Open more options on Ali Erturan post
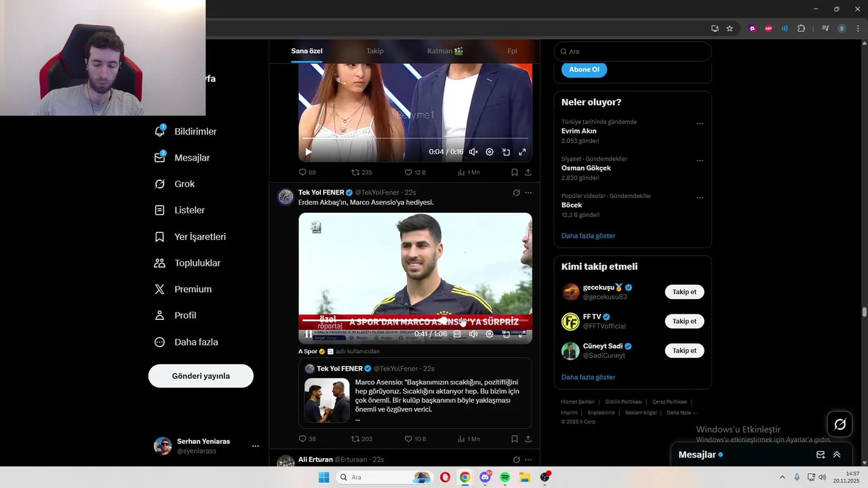The width and height of the screenshot is (868, 488). [x=528, y=460]
